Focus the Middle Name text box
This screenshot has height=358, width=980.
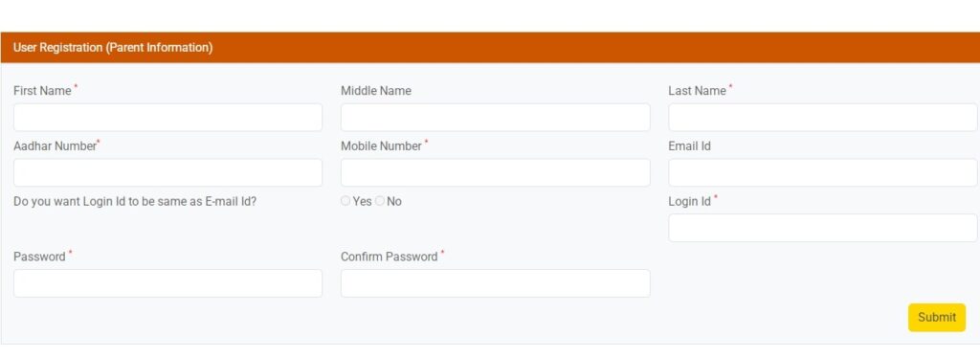tap(495, 118)
